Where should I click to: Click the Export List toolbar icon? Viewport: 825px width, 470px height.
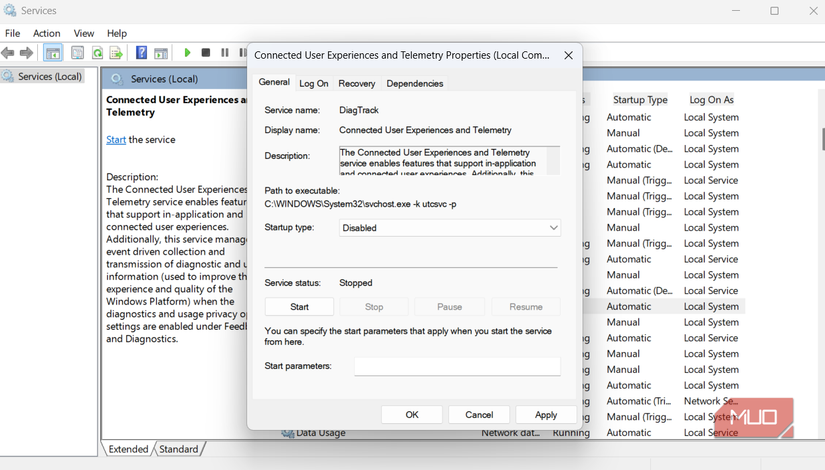point(116,53)
